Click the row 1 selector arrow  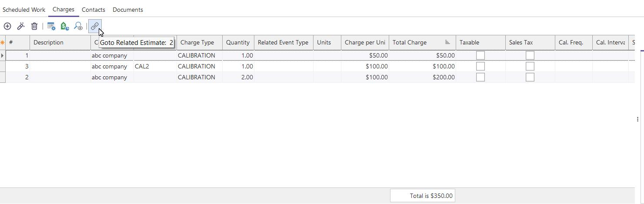tap(3, 56)
